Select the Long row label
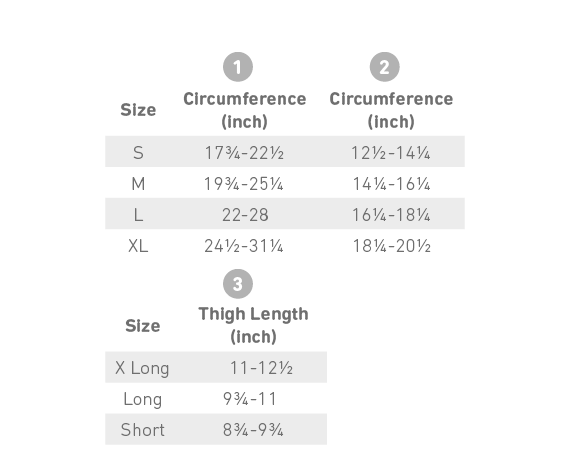570x470 pixels. 142,399
